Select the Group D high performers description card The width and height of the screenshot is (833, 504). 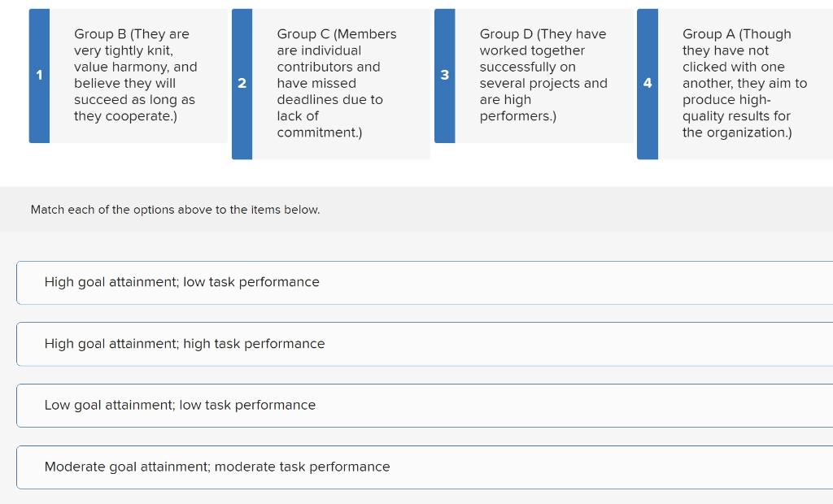tap(543, 75)
